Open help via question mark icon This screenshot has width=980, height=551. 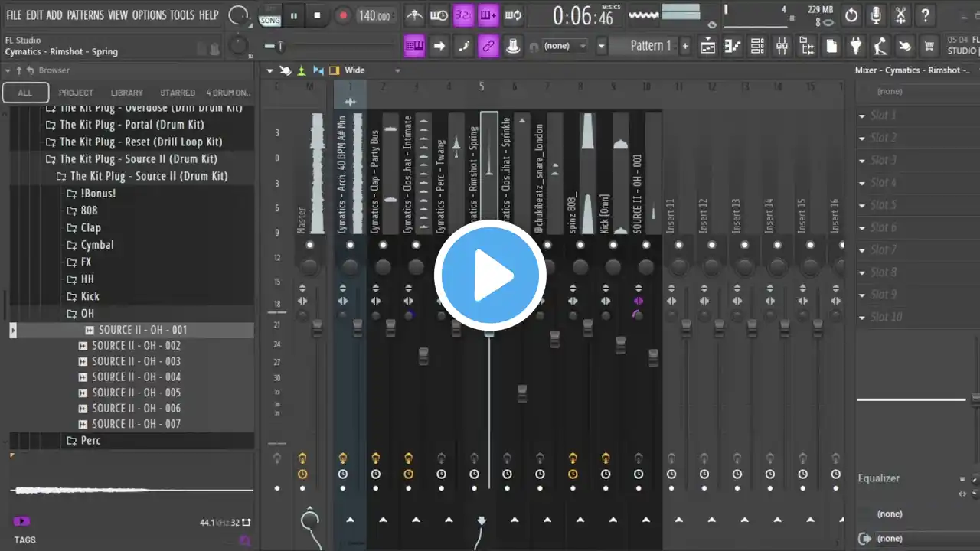(926, 15)
